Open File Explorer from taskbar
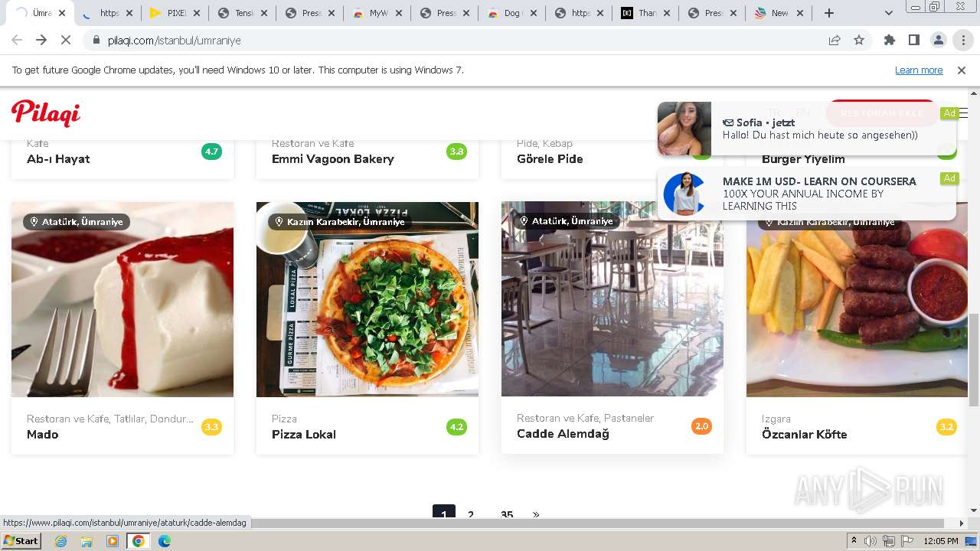This screenshot has width=980, height=551. tap(87, 541)
